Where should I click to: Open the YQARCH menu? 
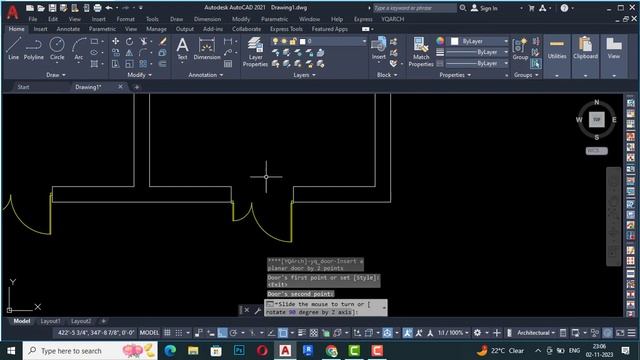click(393, 19)
